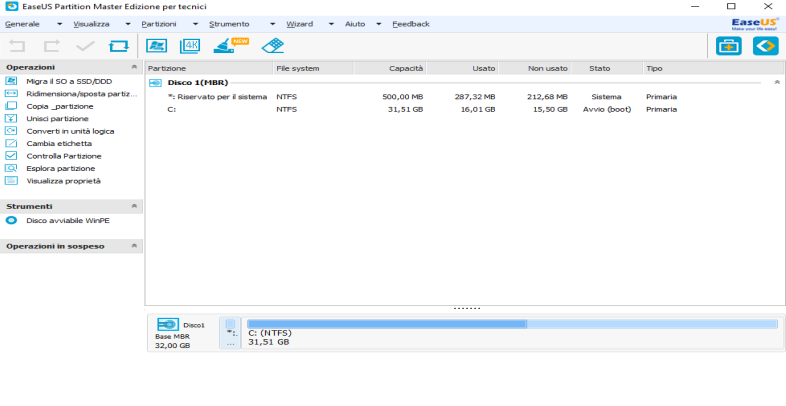
Task: Click the Disco 1 drive icon in list
Action: coord(156,83)
